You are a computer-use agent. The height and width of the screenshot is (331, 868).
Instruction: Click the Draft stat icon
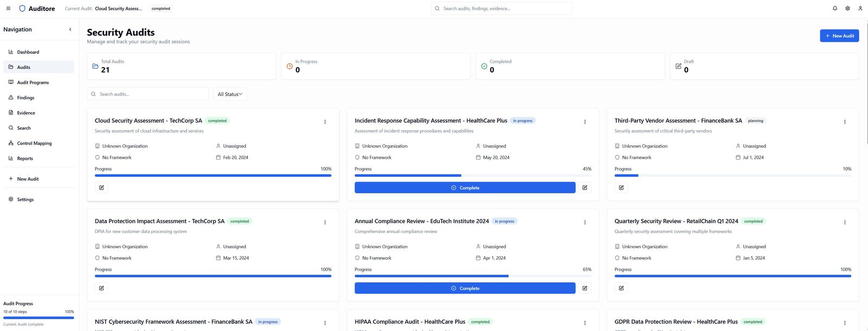678,66
